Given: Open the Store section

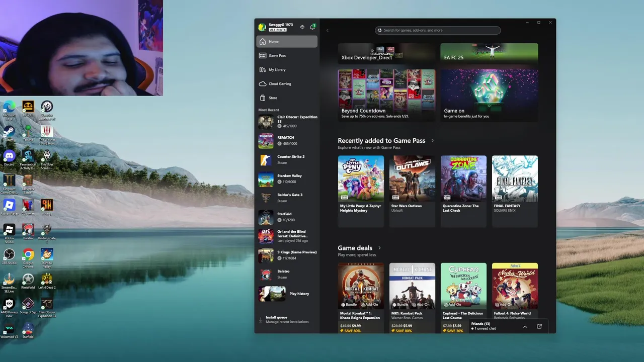Looking at the screenshot, I should (287, 98).
